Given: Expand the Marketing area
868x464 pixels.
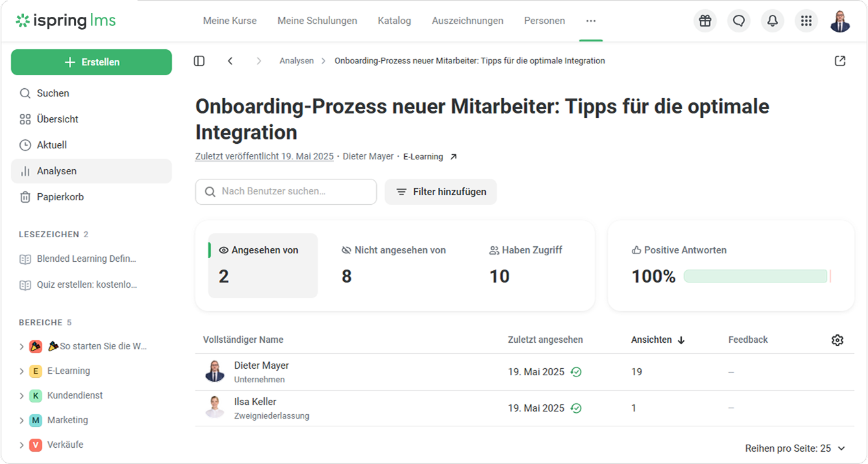Looking at the screenshot, I should (21, 421).
